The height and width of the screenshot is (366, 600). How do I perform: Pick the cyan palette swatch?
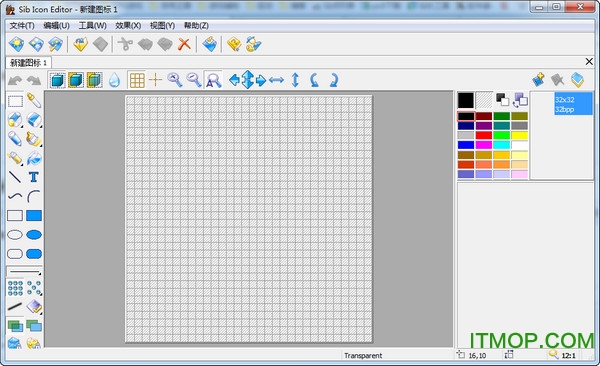pyautogui.click(x=501, y=145)
